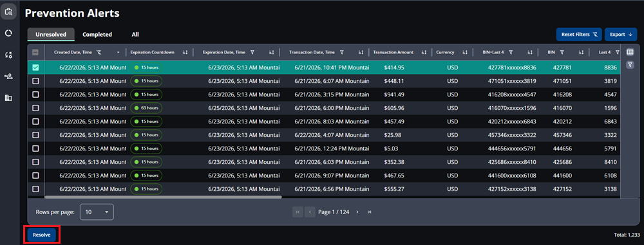Click the table's horizontal scrollbar

(x=163, y=197)
